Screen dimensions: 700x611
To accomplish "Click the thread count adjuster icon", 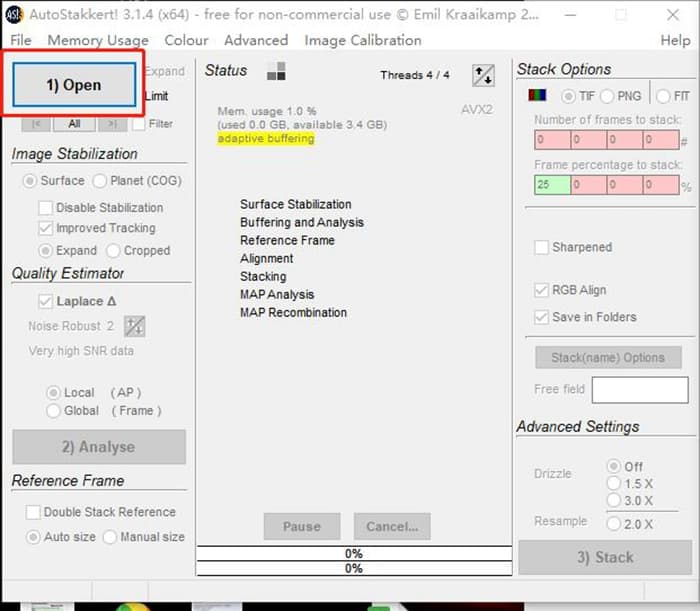I will (x=483, y=75).
